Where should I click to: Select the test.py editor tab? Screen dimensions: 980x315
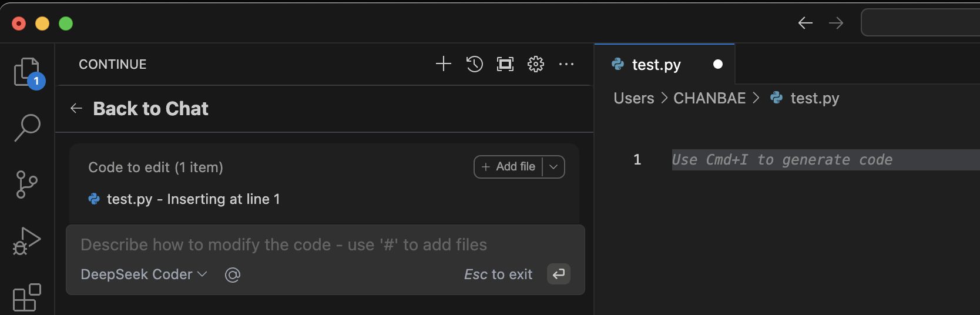pyautogui.click(x=664, y=65)
